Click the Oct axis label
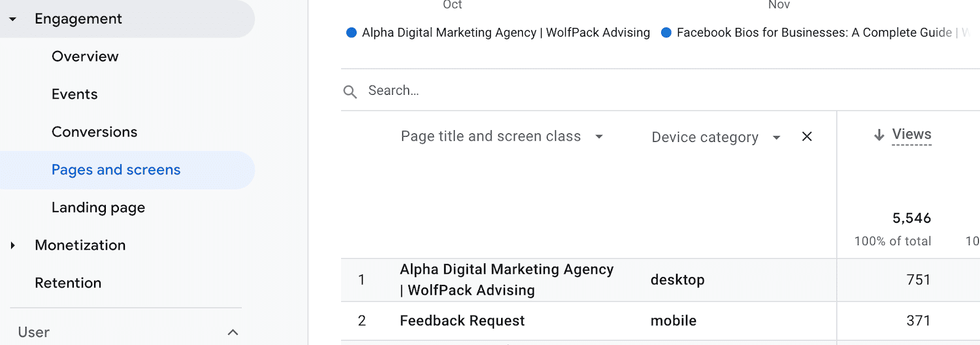 (452, 5)
